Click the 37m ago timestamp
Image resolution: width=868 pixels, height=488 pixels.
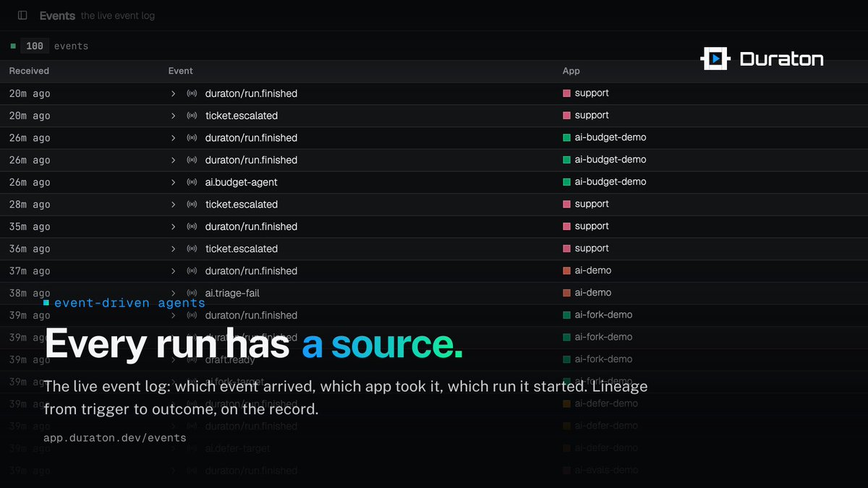30,271
